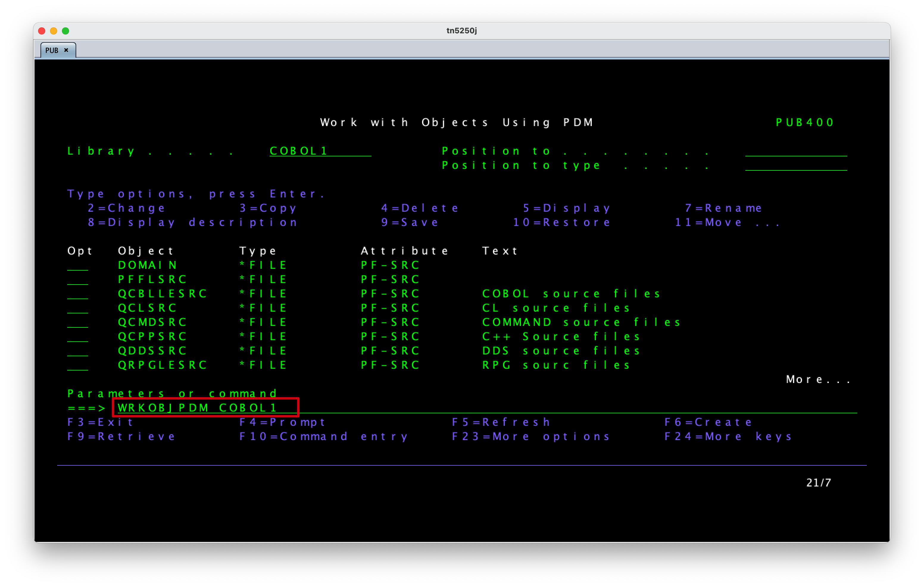Click the Library field containing COBOL1
Screen dimensions: 924x587
click(x=320, y=151)
